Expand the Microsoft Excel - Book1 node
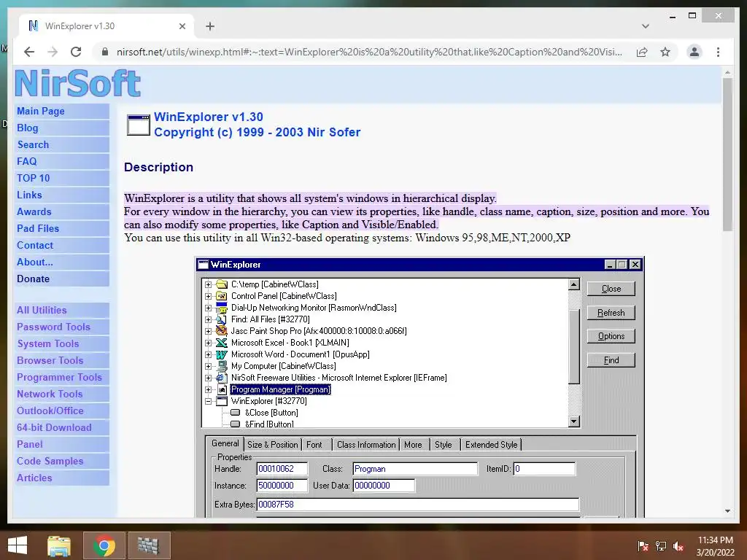The width and height of the screenshot is (747, 560). [208, 343]
